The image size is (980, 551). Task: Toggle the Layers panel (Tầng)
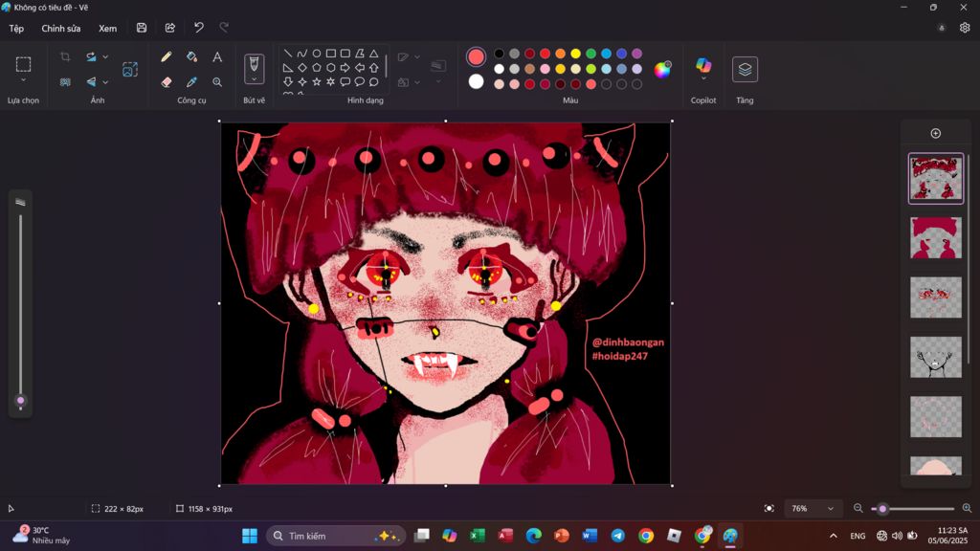(745, 69)
